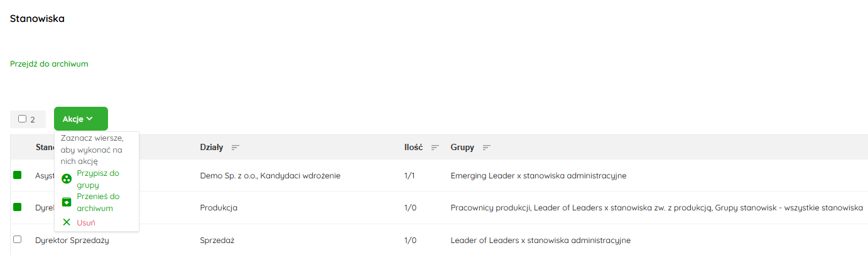This screenshot has width=868, height=255.
Task: Click the Grupy column header label
Action: coord(464,148)
